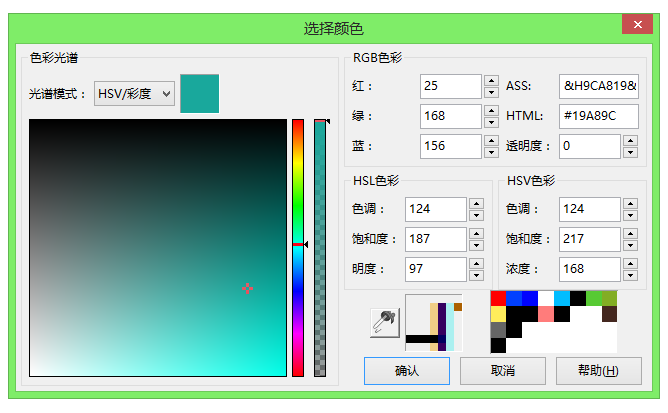The height and width of the screenshot is (413, 668).
Task: Select the light blue recent color swatch
Action: [x=562, y=298]
